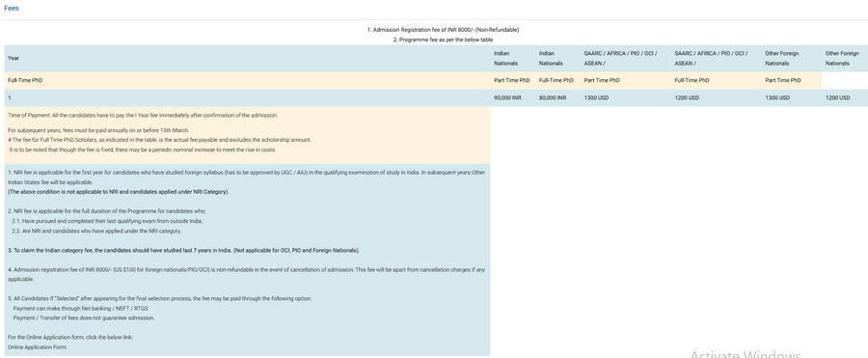The image size is (868, 358).
Task: Open the "Online Application Form" link
Action: pos(37,347)
